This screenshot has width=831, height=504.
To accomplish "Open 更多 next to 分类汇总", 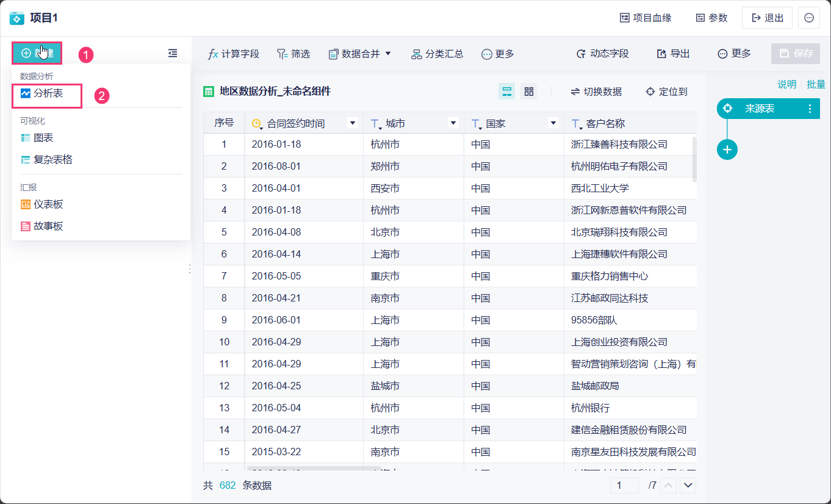I will [497, 54].
